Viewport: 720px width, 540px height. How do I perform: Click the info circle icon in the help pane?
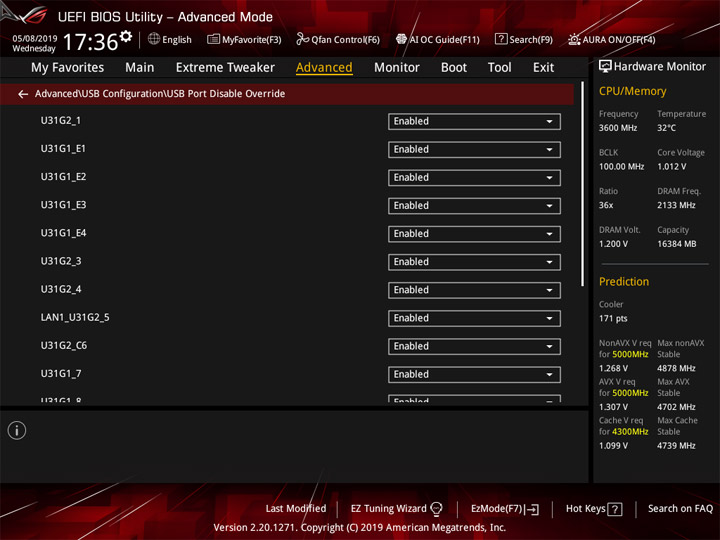pyautogui.click(x=17, y=430)
